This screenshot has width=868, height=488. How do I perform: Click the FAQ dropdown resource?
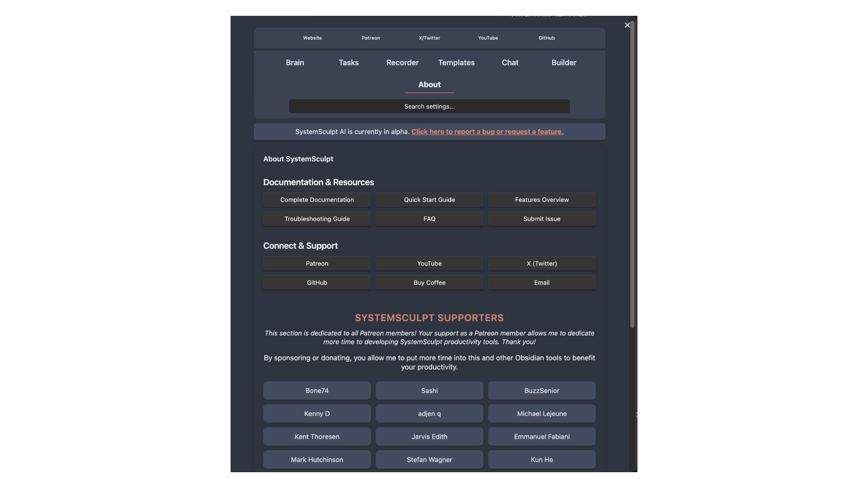(x=429, y=219)
